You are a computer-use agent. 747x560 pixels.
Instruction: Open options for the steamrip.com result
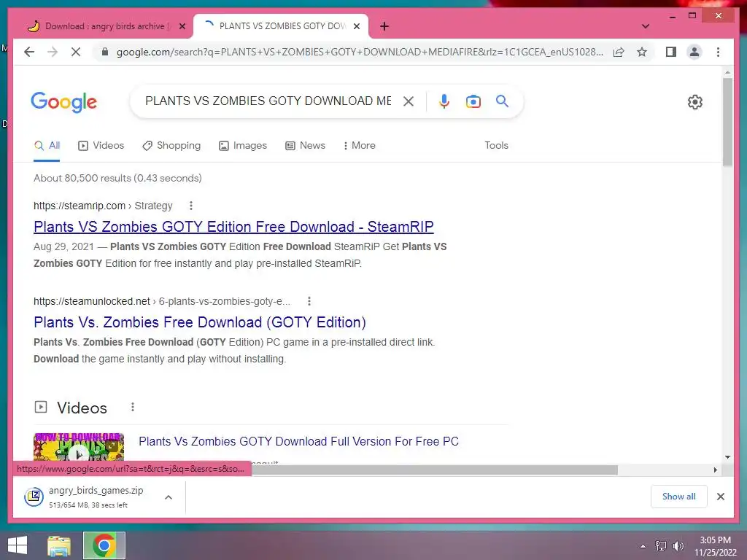pyautogui.click(x=191, y=206)
